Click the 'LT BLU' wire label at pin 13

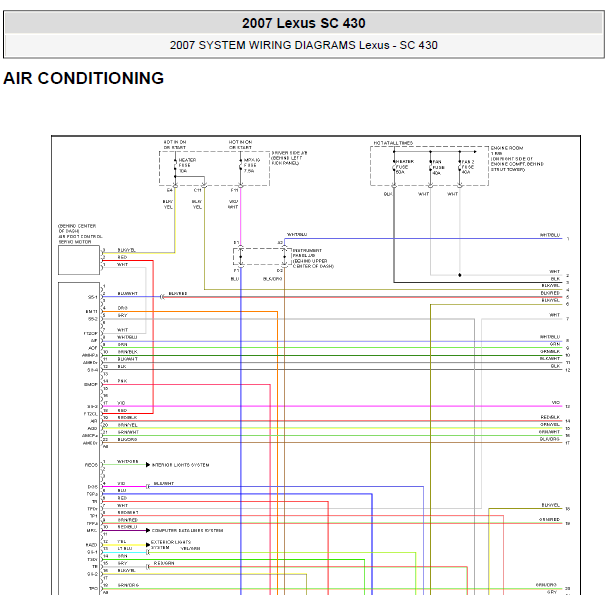125,548
